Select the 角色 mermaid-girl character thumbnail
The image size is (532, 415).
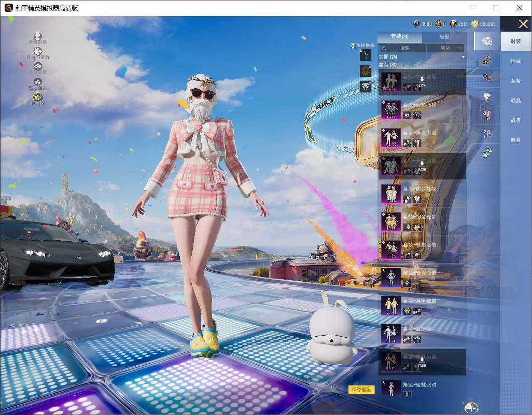[x=391, y=278]
